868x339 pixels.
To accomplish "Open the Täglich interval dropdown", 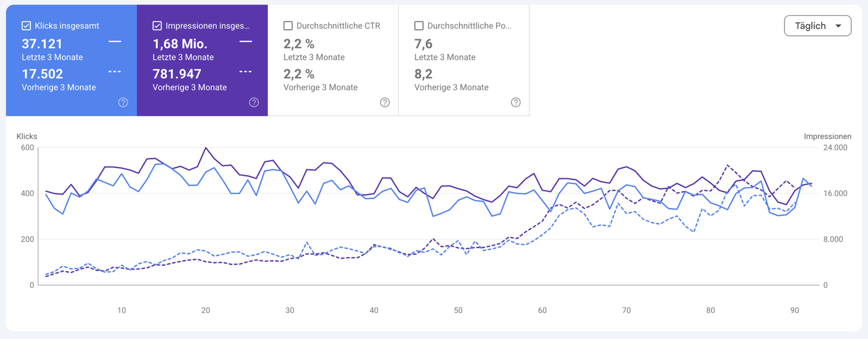I will (x=818, y=26).
